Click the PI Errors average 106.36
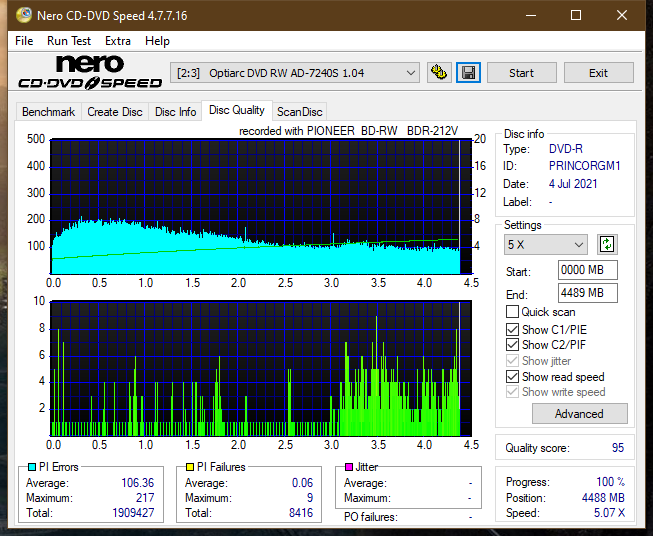 tap(137, 483)
